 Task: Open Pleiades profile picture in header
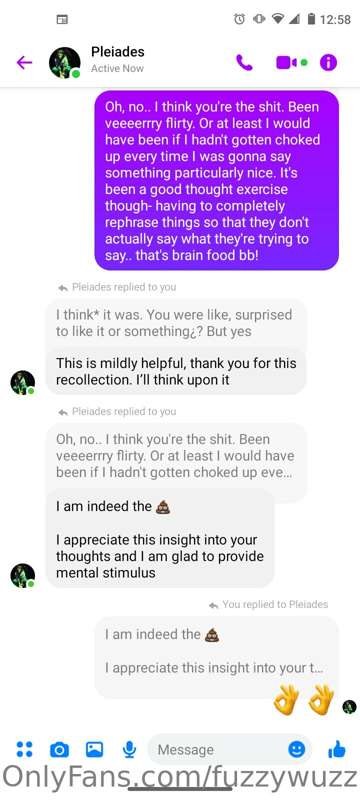(x=65, y=63)
